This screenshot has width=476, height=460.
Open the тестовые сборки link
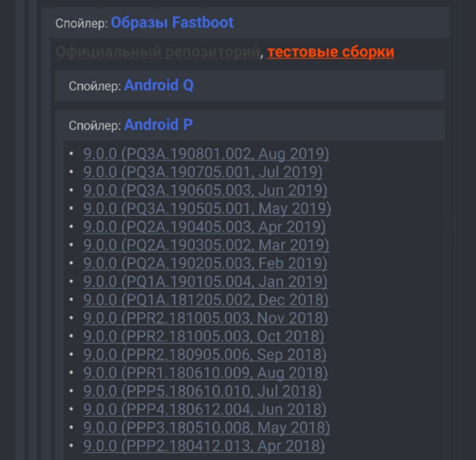click(331, 52)
